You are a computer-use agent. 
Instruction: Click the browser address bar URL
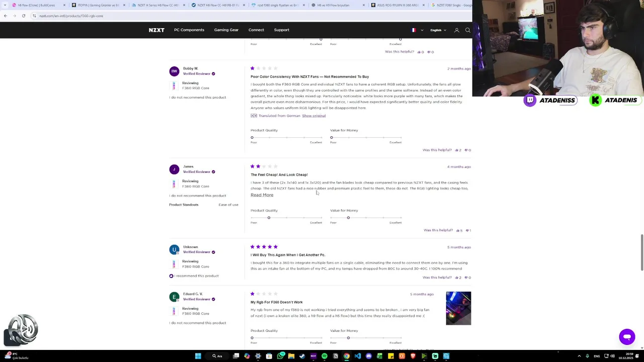pyautogui.click(x=71, y=16)
